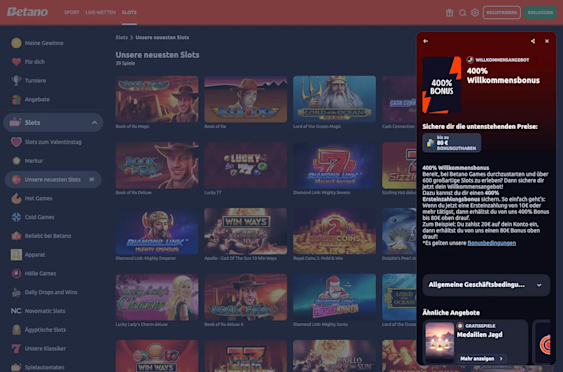Viewport: 563px width, 372px height.
Task: Open the gift offers icon in header
Action: (x=450, y=13)
